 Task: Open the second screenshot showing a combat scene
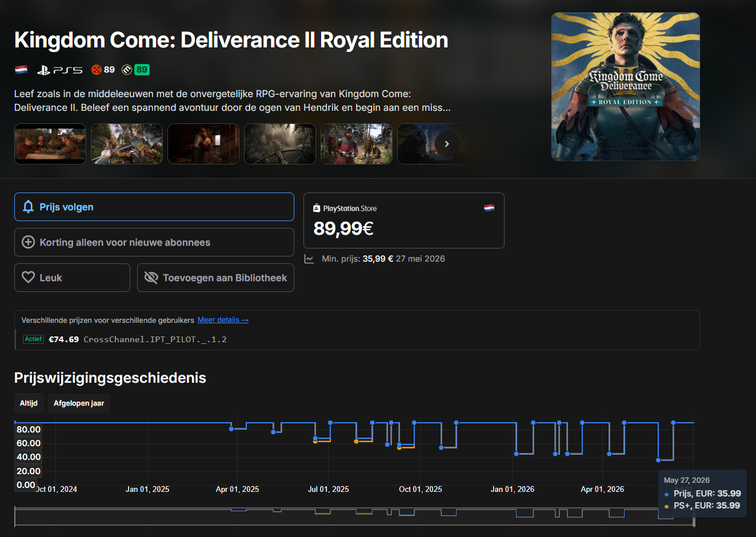coord(127,144)
